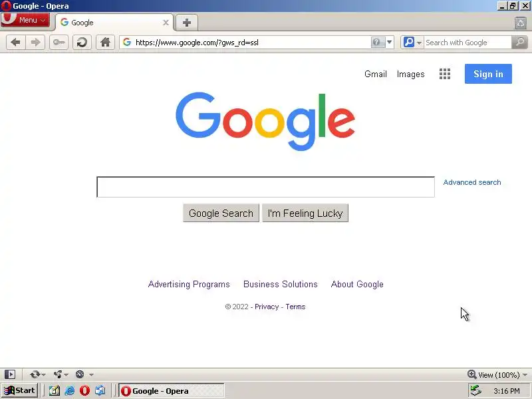The image size is (532, 399).
Task: Click the toolbar search magnifier button
Action: click(x=519, y=43)
